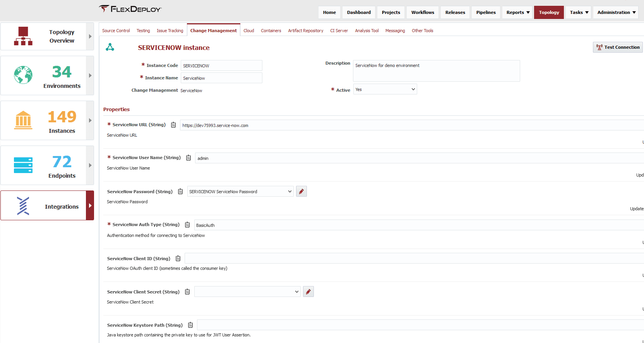Click the pencil edit icon for ServiceNow Password

coord(301,192)
